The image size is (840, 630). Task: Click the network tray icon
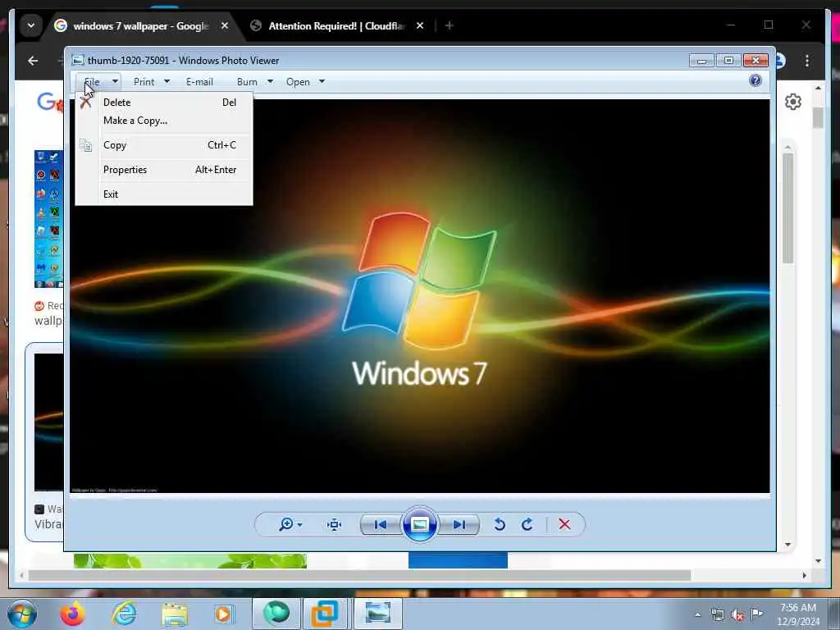coord(717,615)
